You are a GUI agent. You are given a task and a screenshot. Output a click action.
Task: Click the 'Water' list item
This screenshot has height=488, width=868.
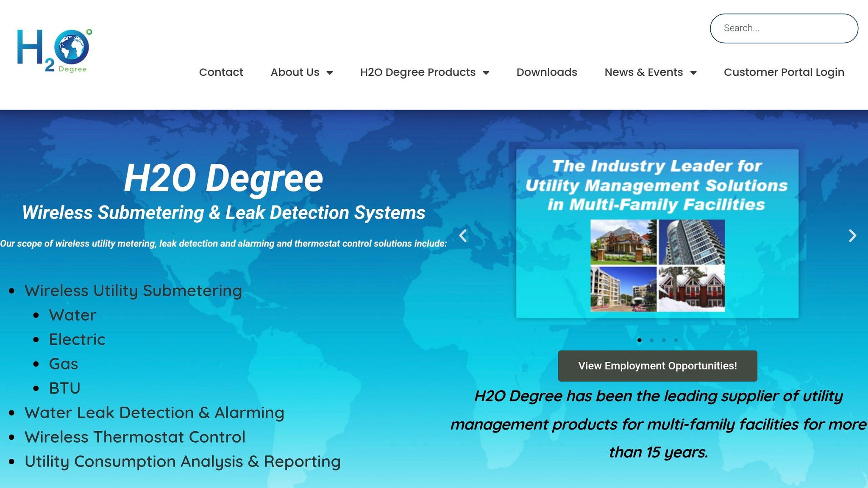pos(72,315)
